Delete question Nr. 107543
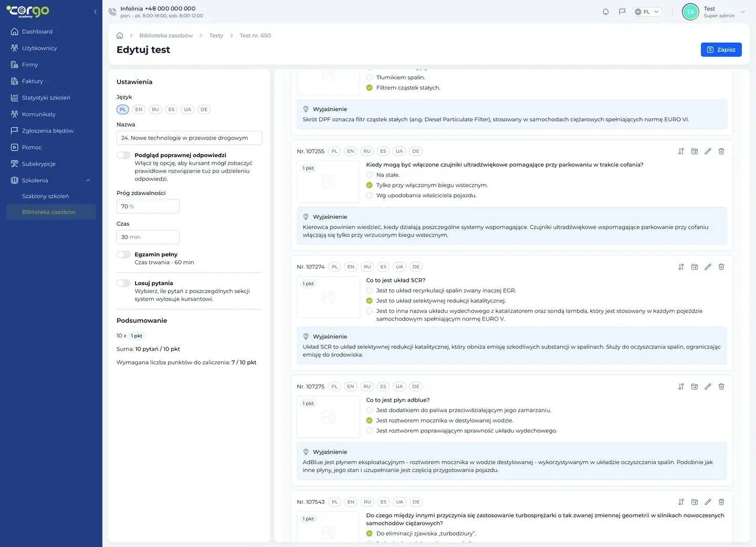 [721, 502]
